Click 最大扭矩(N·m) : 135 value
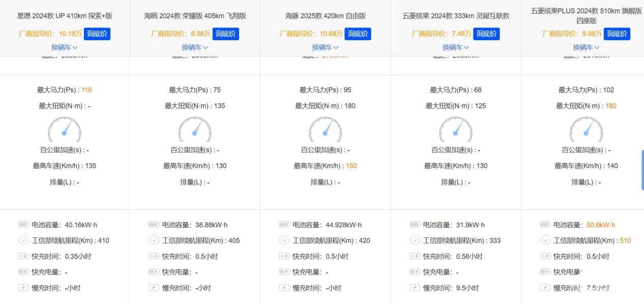 tap(219, 106)
